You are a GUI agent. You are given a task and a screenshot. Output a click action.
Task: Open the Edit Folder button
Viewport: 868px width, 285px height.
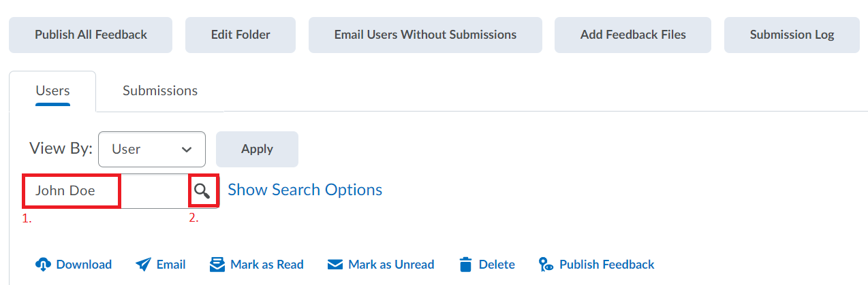tap(241, 35)
